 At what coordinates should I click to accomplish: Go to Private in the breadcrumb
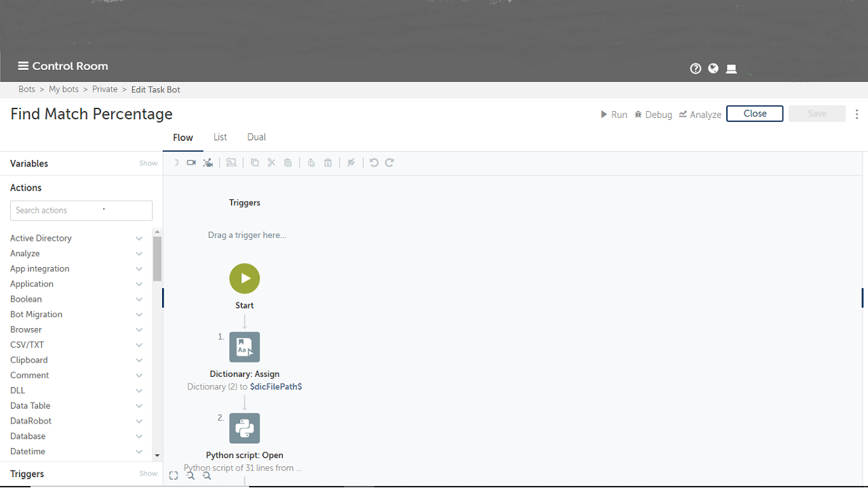[x=105, y=89]
